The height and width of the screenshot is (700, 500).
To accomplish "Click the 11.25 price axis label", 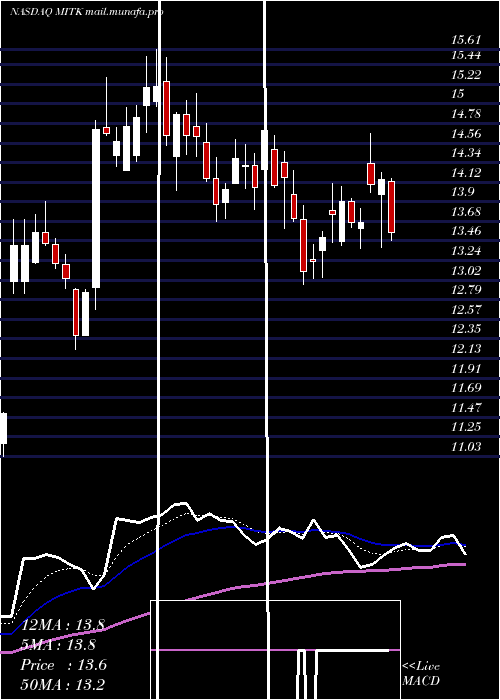I will 466,427.
